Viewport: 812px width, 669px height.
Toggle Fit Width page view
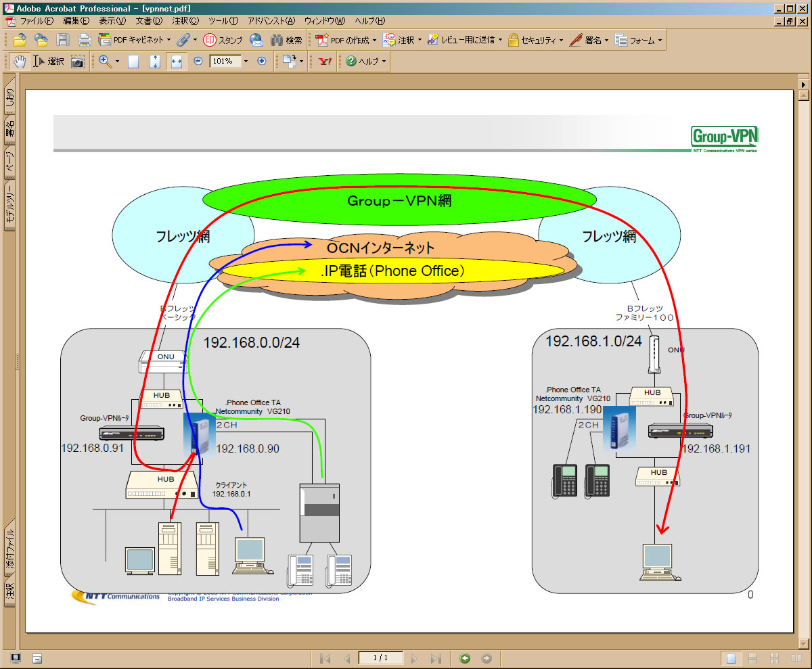pyautogui.click(x=176, y=62)
